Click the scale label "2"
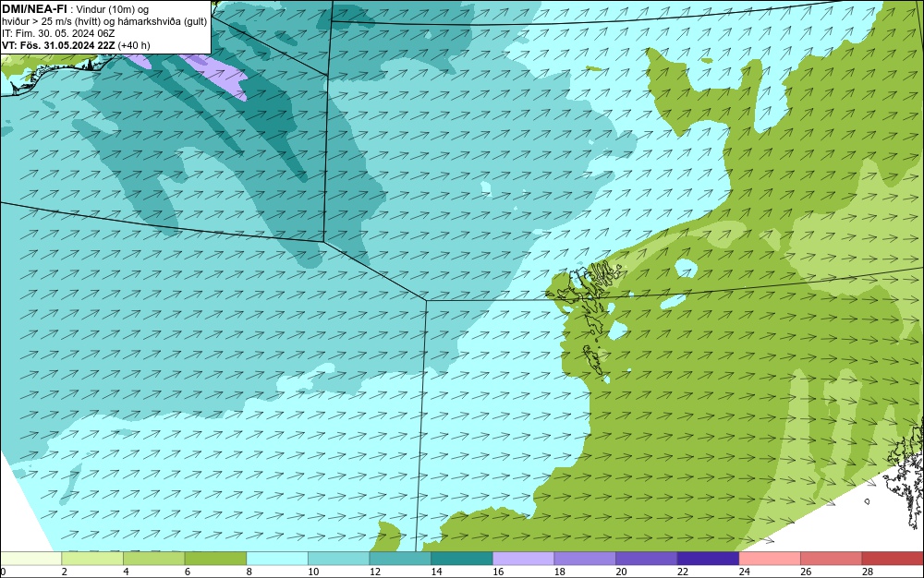 tap(65, 572)
